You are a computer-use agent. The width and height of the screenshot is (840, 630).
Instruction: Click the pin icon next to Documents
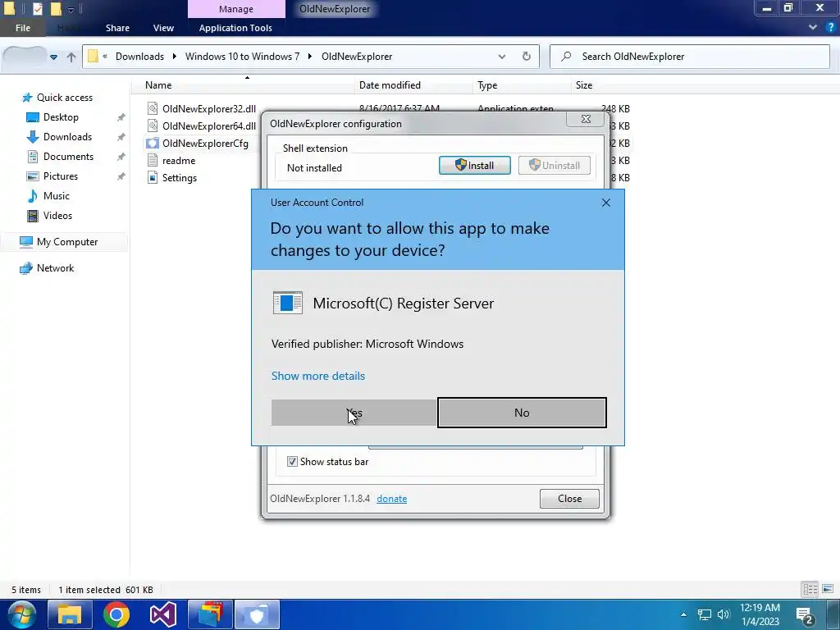121,157
